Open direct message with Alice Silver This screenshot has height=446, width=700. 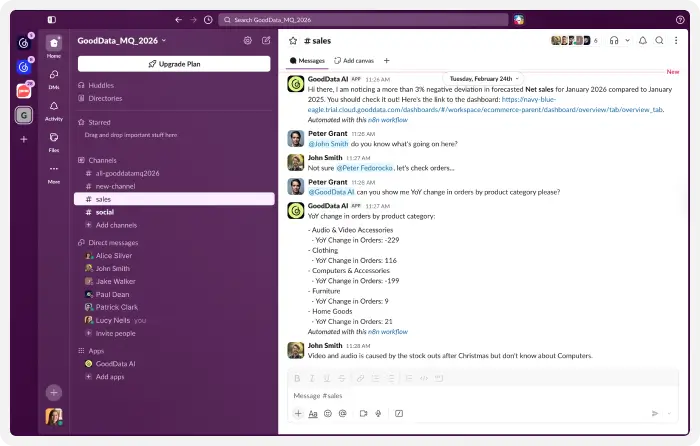[x=114, y=256]
